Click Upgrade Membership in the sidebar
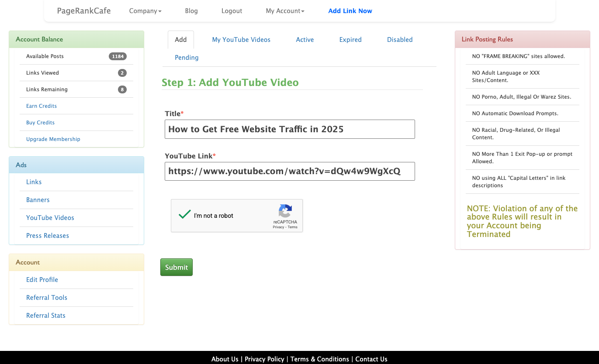This screenshot has width=599, height=364. (53, 139)
